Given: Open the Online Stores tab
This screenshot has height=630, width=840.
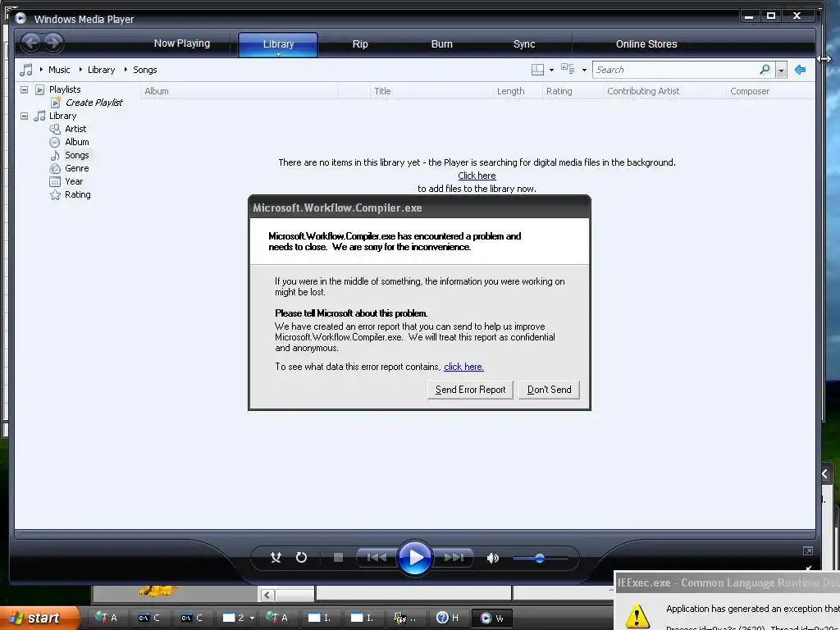Looking at the screenshot, I should tap(646, 44).
